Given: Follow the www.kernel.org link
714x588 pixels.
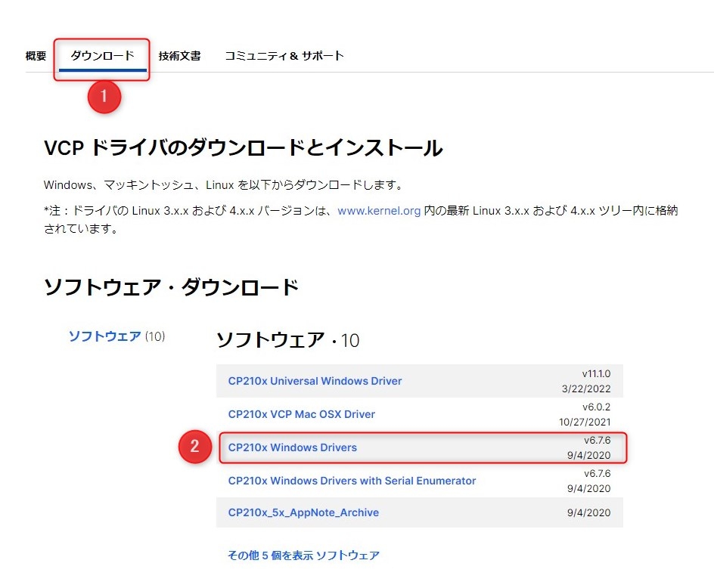Looking at the screenshot, I should tap(379, 212).
